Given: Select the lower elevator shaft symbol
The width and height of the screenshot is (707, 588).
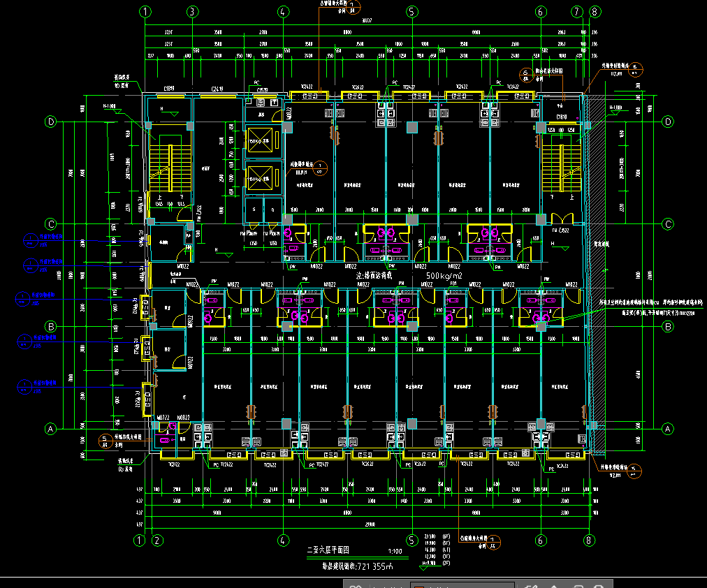Looking at the screenshot, I should tap(261, 177).
